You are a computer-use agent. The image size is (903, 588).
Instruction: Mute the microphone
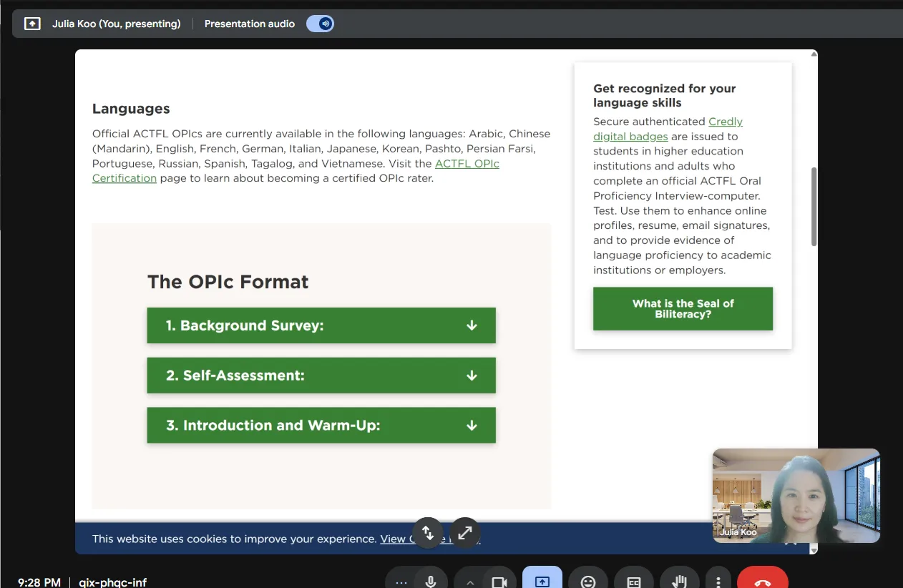[431, 581]
